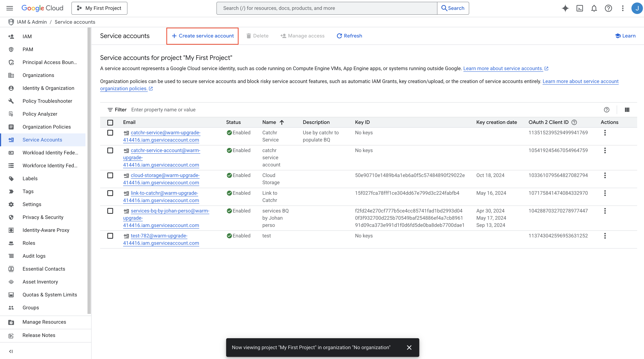The width and height of the screenshot is (644, 359).
Task: Open test-782 service account link
Action: [161, 239]
